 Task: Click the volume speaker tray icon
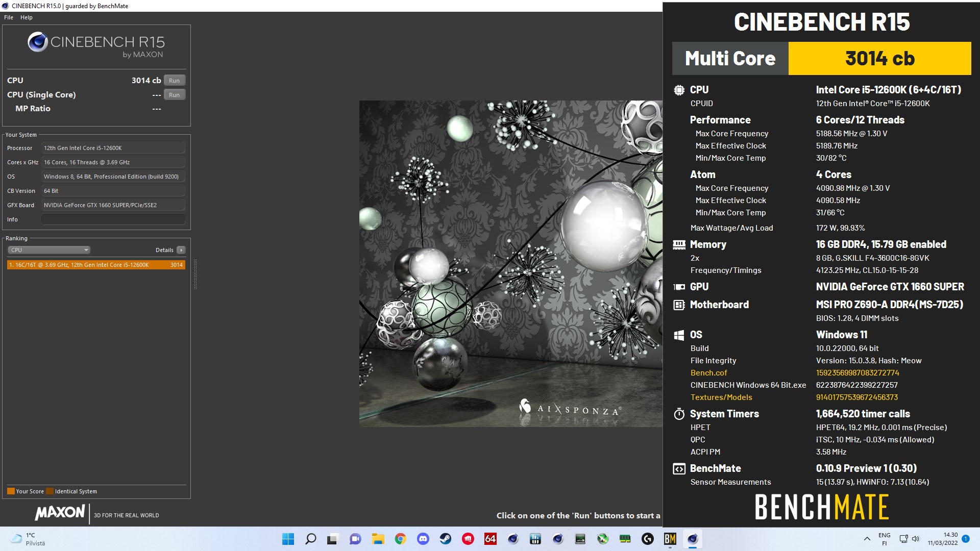coord(916,539)
